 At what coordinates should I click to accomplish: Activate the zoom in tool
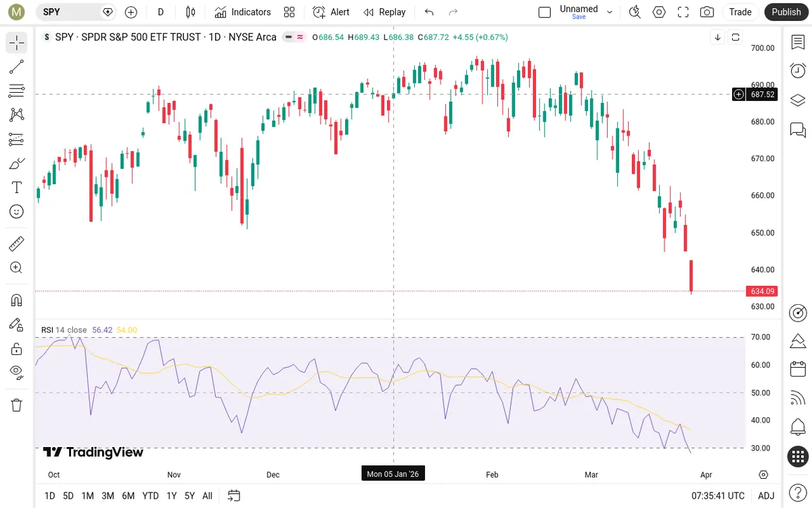pyautogui.click(x=17, y=268)
